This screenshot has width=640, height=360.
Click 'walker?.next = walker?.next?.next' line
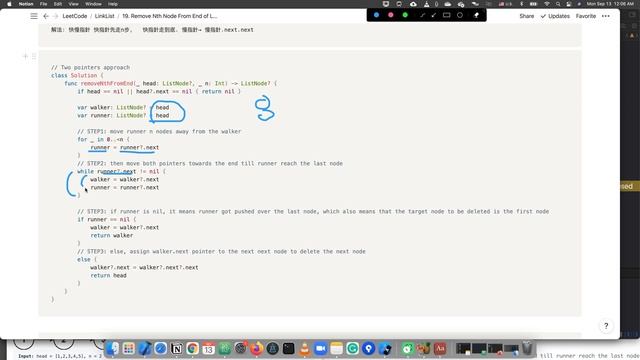(x=144, y=268)
